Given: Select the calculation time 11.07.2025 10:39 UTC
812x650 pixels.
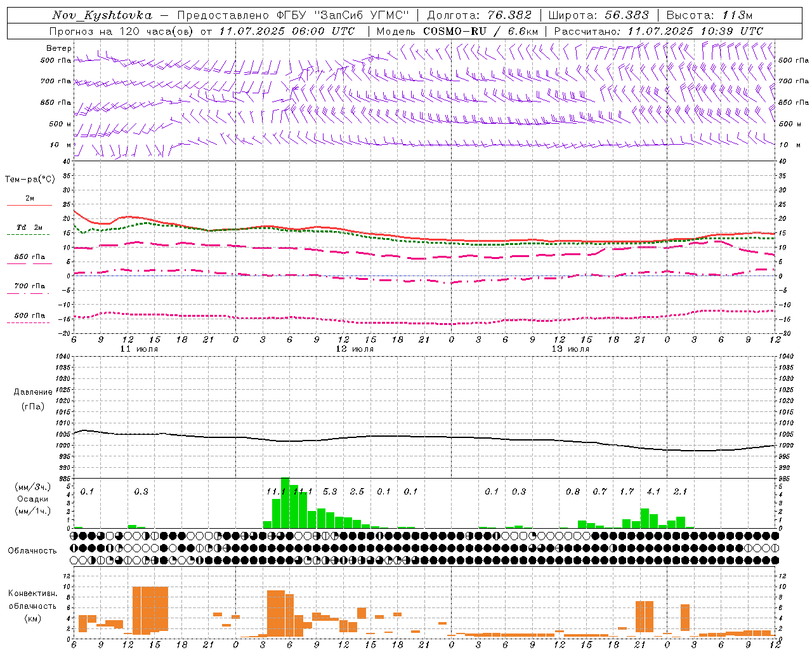Looking at the screenshot, I should click(x=695, y=31).
